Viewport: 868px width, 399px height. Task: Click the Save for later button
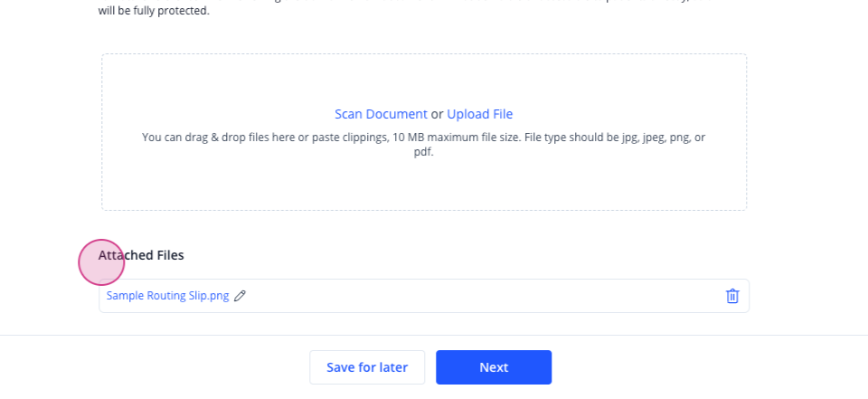(x=367, y=367)
